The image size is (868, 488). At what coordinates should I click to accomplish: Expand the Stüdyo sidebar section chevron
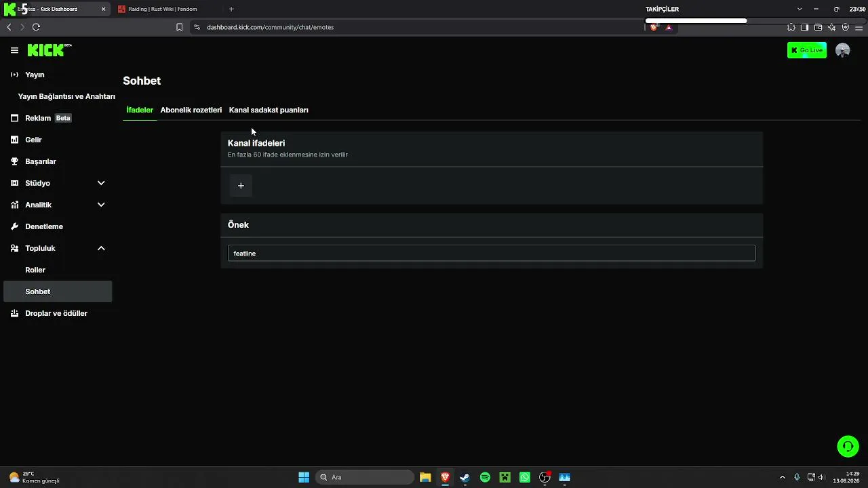click(101, 183)
